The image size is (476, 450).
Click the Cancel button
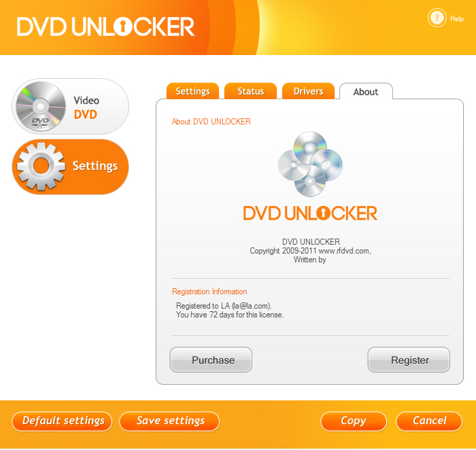(x=429, y=421)
